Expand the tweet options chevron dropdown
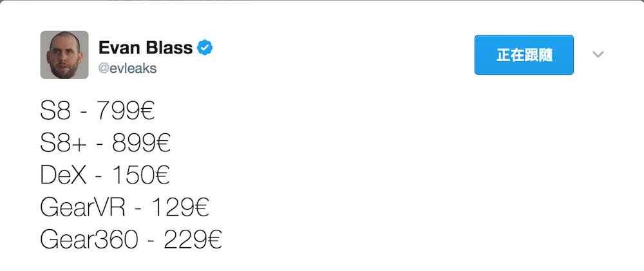 [598, 55]
